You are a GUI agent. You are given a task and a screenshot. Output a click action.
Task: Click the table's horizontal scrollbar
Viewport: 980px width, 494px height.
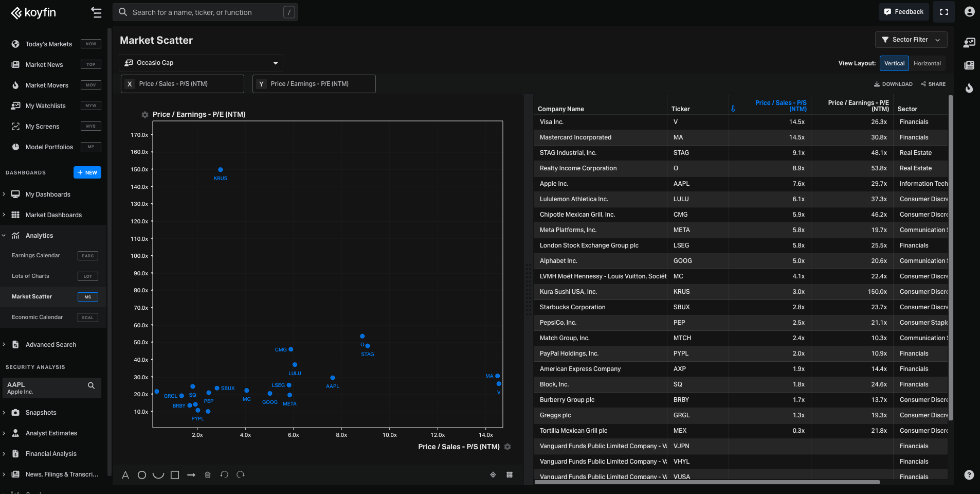(707, 482)
